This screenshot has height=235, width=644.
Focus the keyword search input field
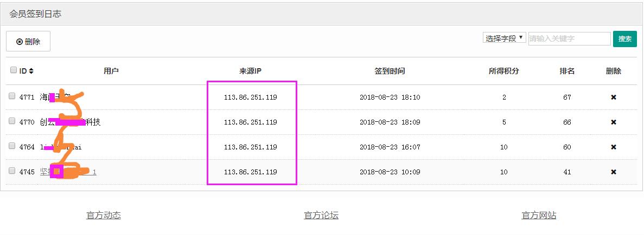click(569, 39)
